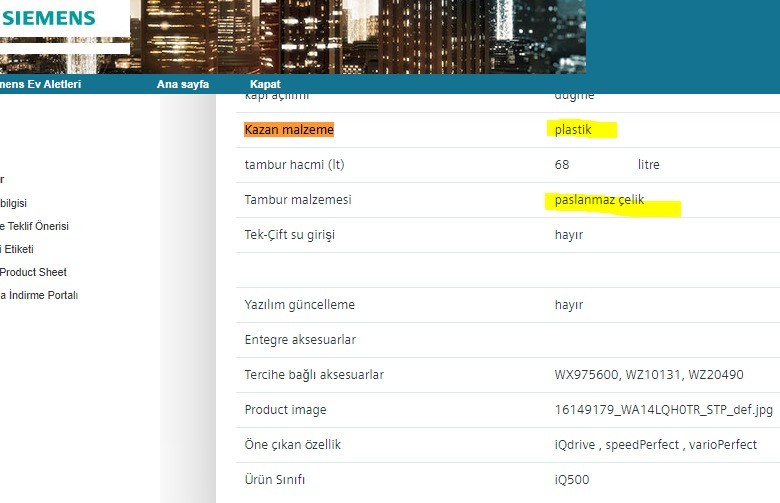Screen dimensions: 780x503
Task: Click the litre unit text
Action: click(x=649, y=165)
